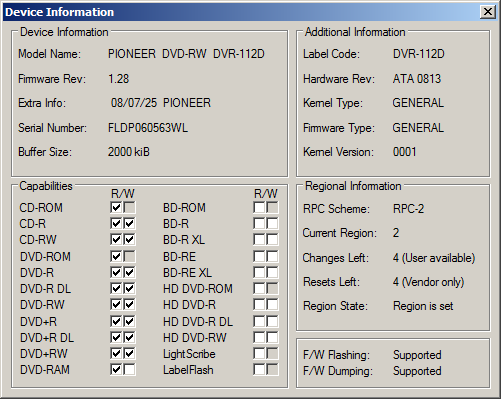Click the F/W Flashing Supported value
This screenshot has height=399, width=501.
[417, 355]
